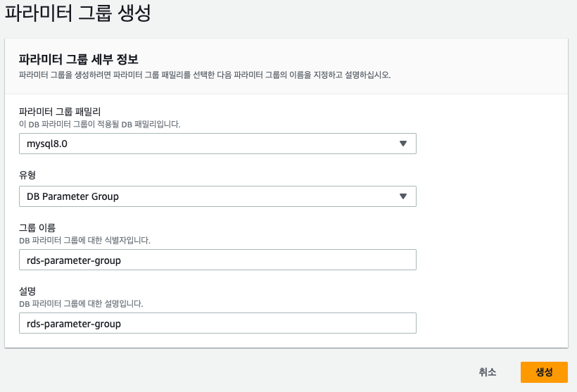This screenshot has height=392, width=577.
Task: Click the hint '이 DB 파라미터 그룹이 적용될 DB 패밀리입니다.'
Action: click(99, 125)
